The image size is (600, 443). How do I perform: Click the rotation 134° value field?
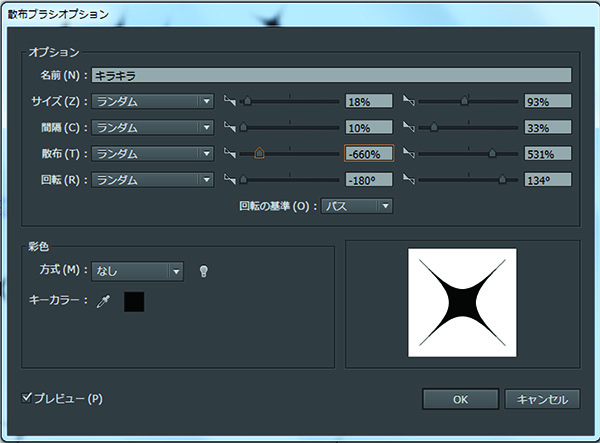(x=548, y=180)
